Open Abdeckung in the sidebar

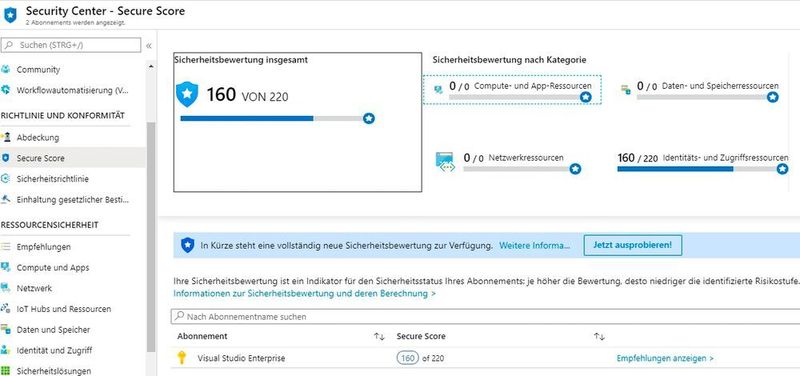click(x=38, y=138)
